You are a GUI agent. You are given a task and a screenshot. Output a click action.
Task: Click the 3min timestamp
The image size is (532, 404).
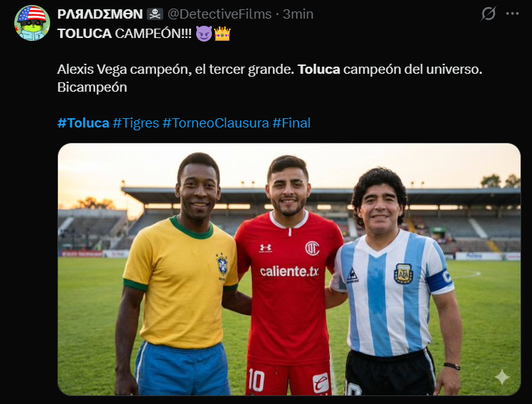tap(298, 14)
